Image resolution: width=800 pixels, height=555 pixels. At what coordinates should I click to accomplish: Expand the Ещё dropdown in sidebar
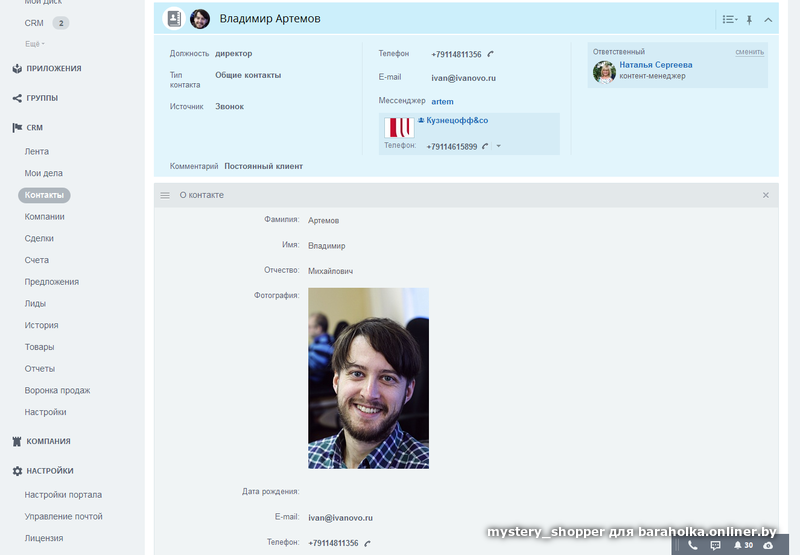tap(35, 44)
